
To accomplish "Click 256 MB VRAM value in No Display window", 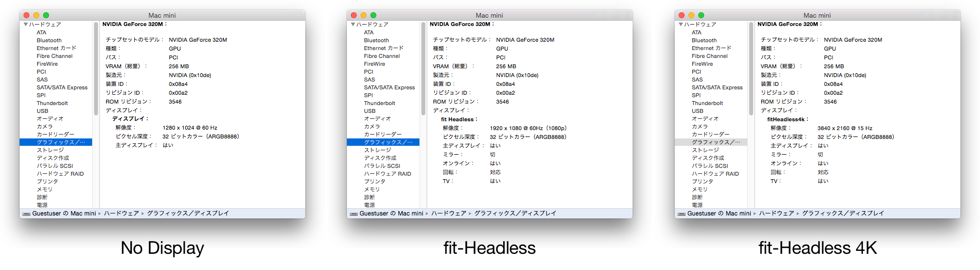I will point(179,66).
